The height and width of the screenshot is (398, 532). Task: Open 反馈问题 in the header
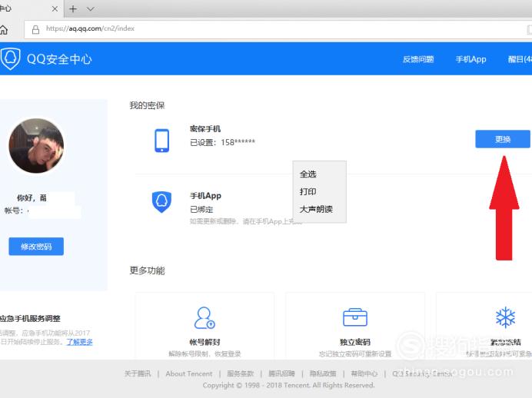pos(418,59)
